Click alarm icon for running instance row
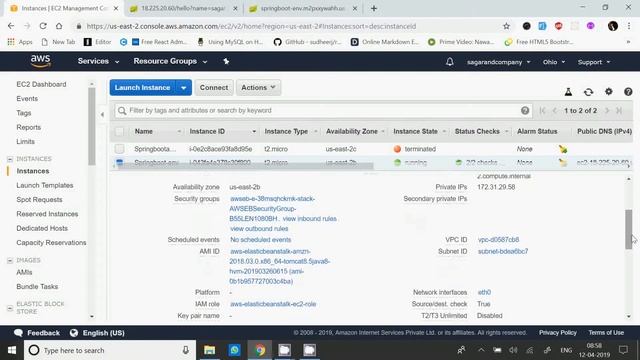Screen dimensions: 640x360 (x=563, y=162)
